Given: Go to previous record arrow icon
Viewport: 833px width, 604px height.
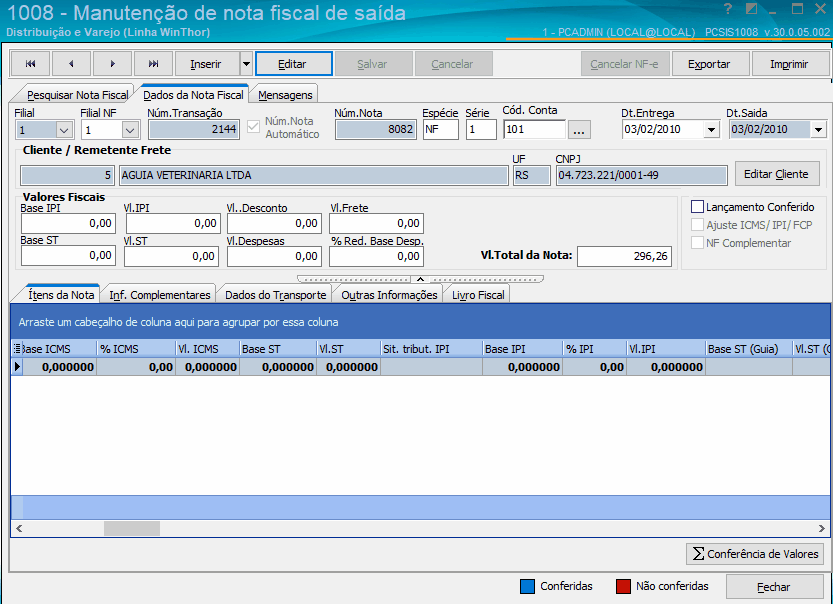Looking at the screenshot, I should pyautogui.click(x=71, y=64).
